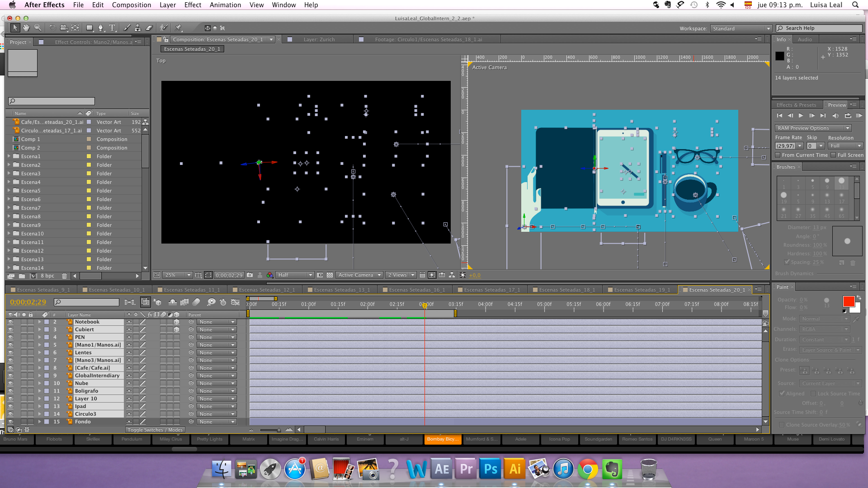Switch to the Escenas Seteadas_9_1 timeline tab
Screen dimensions: 868x488
point(43,290)
